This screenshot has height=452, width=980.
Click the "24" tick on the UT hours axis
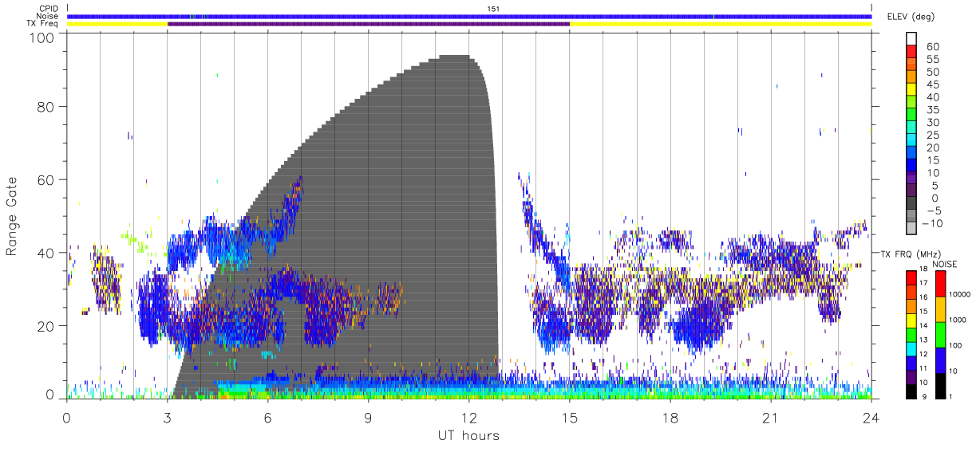click(871, 418)
